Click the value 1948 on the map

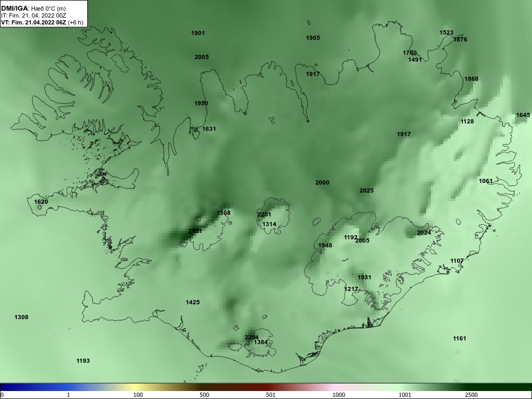click(x=325, y=245)
